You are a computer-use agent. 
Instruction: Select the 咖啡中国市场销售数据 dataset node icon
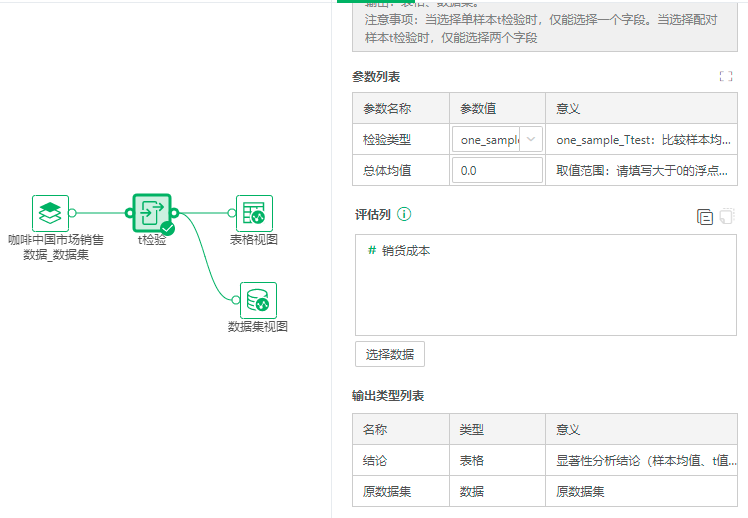click(50, 212)
